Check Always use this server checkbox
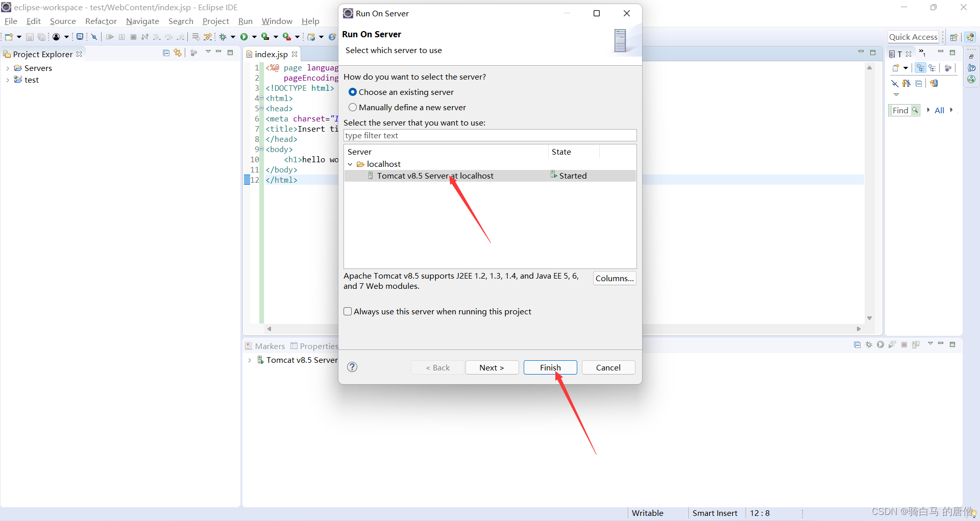This screenshot has height=521, width=980. click(x=348, y=311)
